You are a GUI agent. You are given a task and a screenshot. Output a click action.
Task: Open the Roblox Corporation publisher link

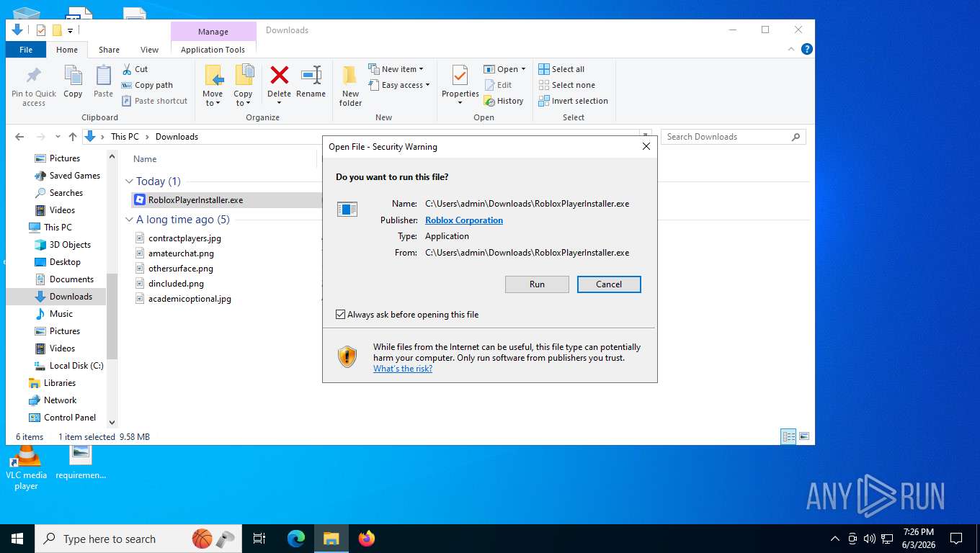click(x=464, y=220)
